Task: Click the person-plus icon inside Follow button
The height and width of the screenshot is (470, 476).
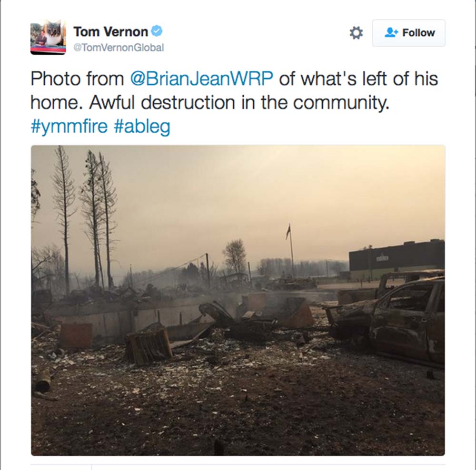Action: pos(391,32)
